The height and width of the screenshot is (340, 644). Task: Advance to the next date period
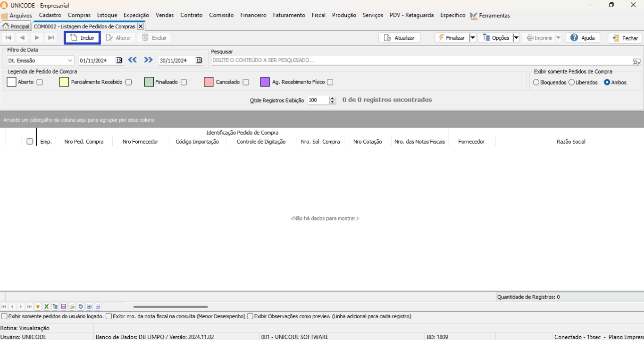(x=148, y=60)
